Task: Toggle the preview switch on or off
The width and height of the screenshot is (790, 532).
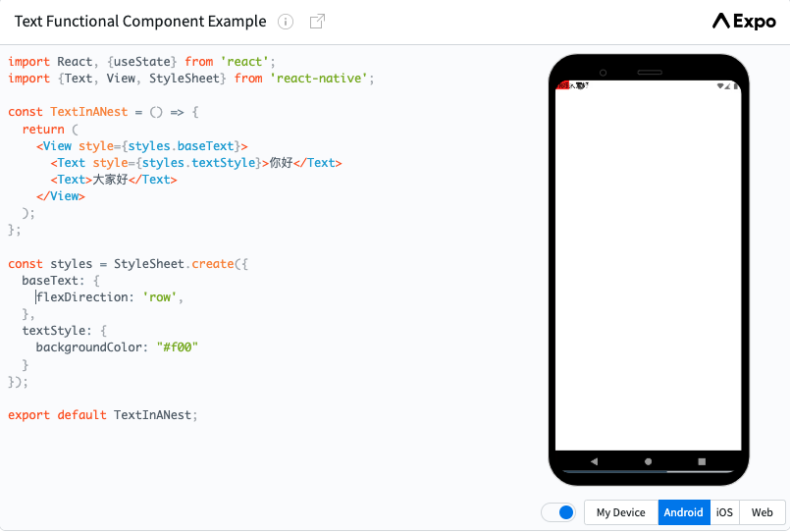Action: coord(558,512)
